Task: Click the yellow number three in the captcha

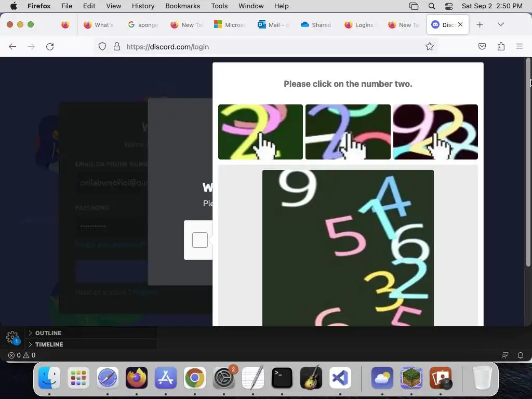Action: (383, 291)
